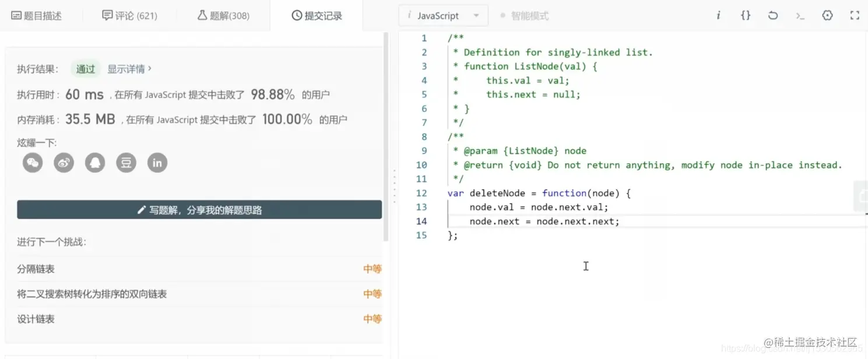
Task: Click the 'node.val = node.next.val;' line
Action: 539,207
